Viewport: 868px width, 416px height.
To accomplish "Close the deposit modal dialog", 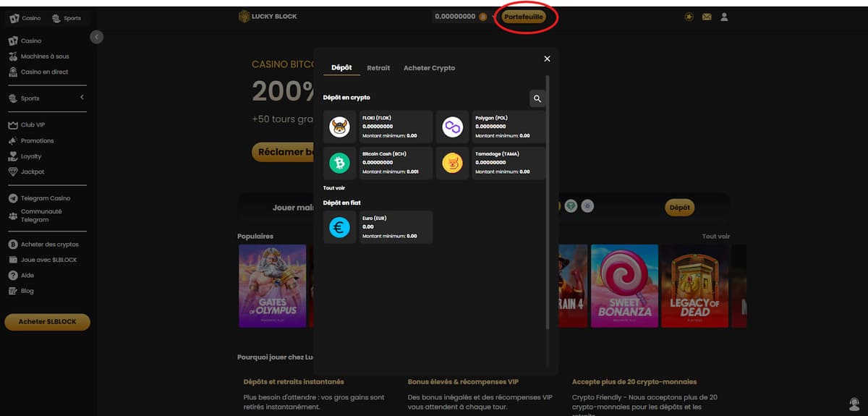I will pyautogui.click(x=547, y=59).
